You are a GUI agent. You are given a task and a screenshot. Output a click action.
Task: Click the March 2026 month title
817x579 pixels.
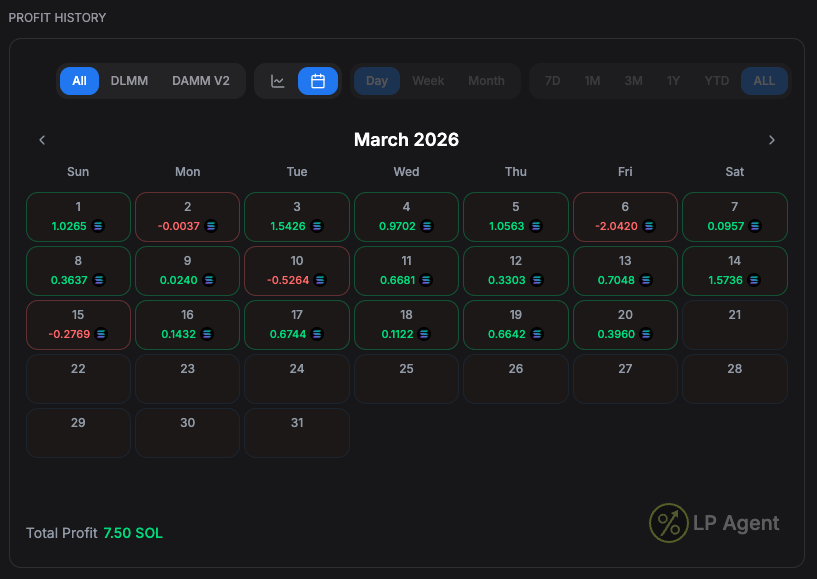[x=406, y=140]
